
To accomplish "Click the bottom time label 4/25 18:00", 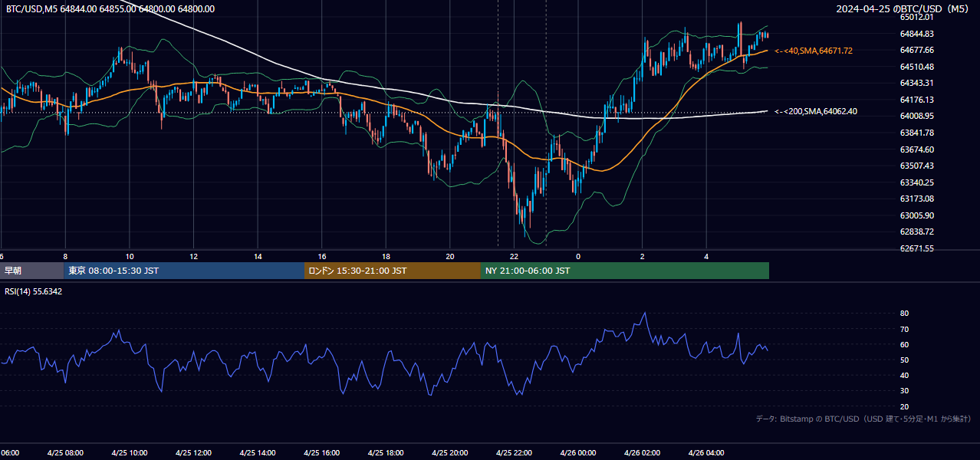I will pyautogui.click(x=386, y=452).
